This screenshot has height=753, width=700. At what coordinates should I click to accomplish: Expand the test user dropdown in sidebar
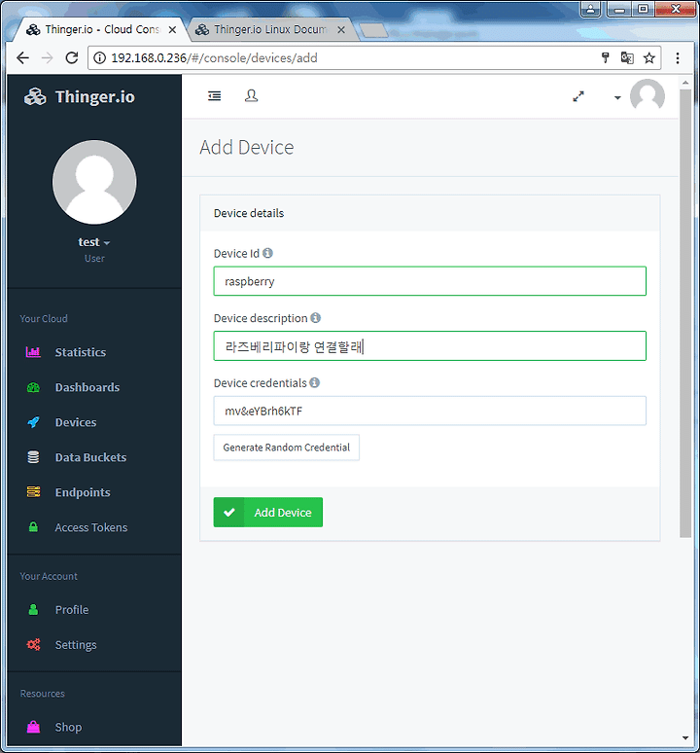coord(94,242)
